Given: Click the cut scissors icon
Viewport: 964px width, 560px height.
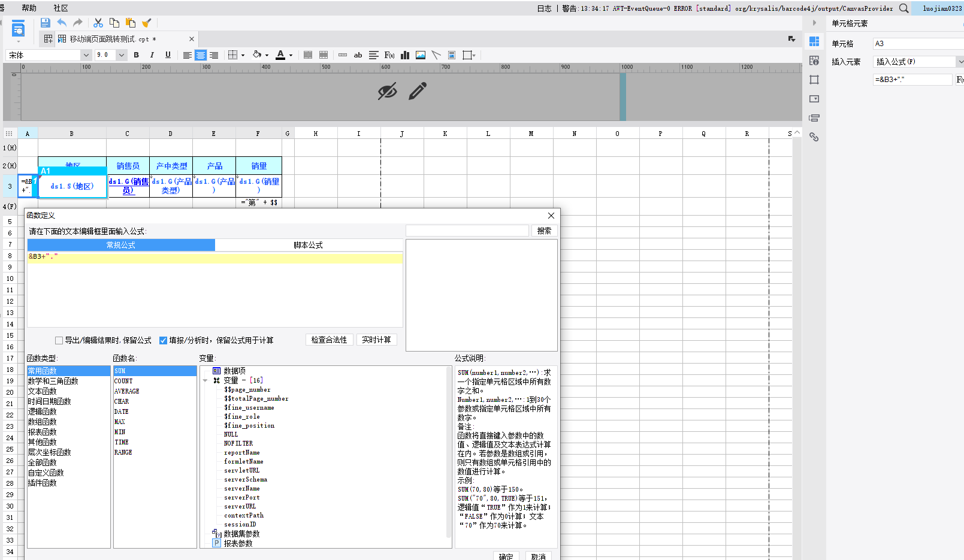Looking at the screenshot, I should click(98, 23).
